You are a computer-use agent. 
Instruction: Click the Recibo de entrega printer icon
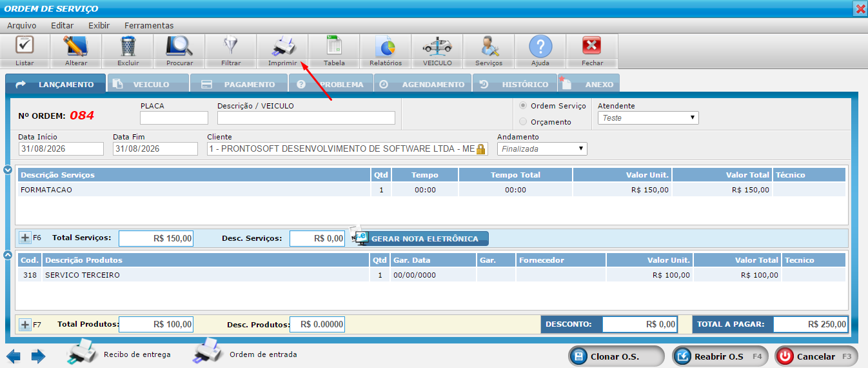[x=83, y=351]
